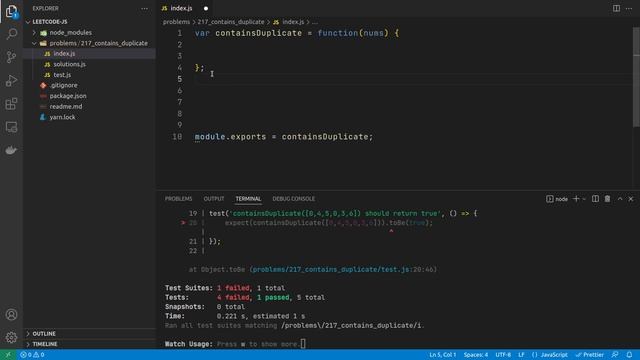Image resolution: width=640 pixels, height=360 pixels.
Task: Open launch profile dropdown next to plus
Action: 584,199
